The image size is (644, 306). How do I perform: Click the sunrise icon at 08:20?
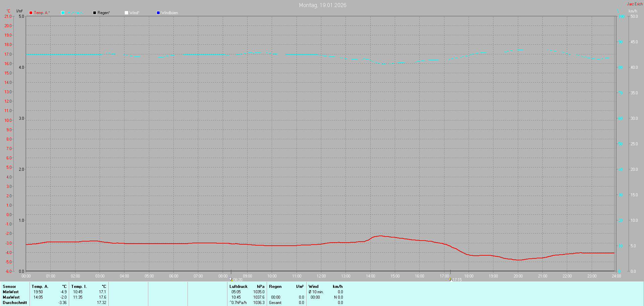point(231,279)
